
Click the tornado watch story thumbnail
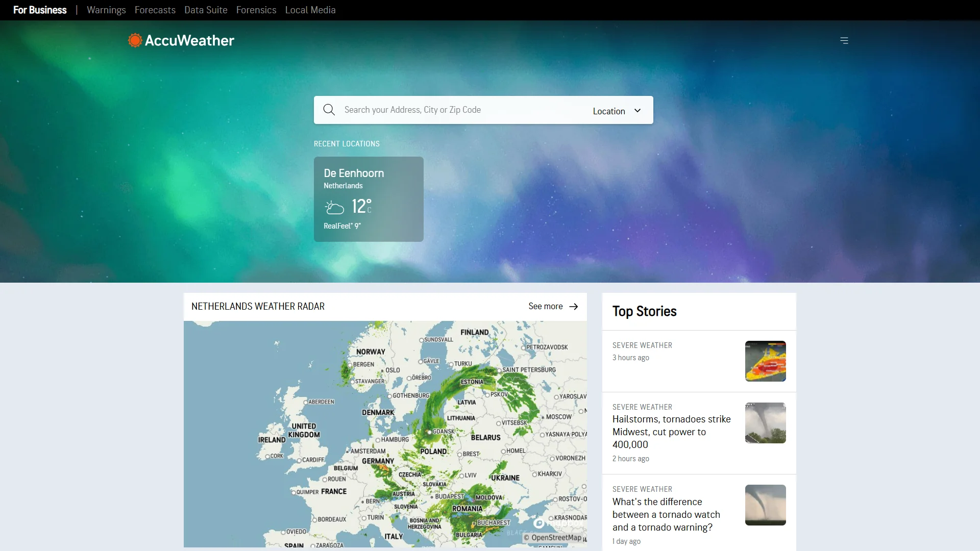click(766, 505)
